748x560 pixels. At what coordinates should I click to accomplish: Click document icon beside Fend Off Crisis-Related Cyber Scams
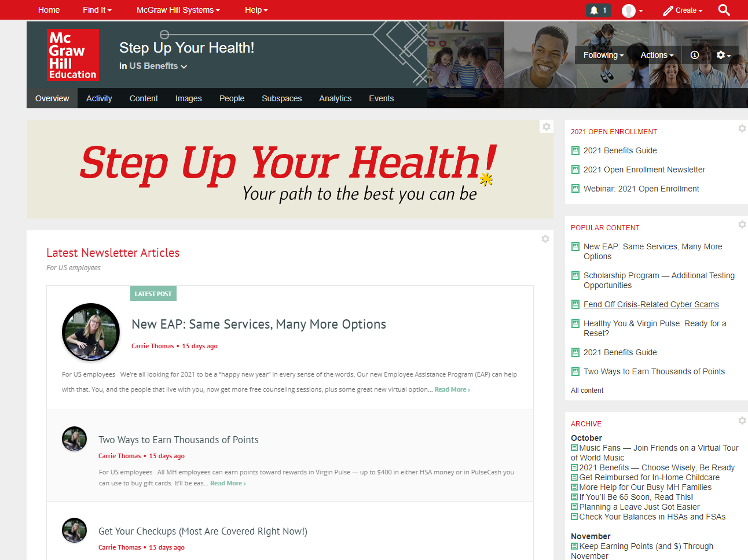tap(575, 304)
